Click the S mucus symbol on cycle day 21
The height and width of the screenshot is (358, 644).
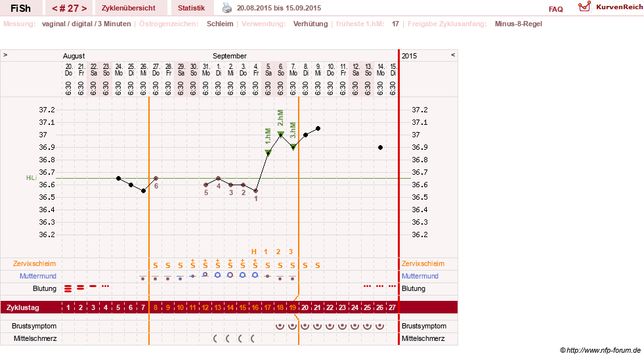(x=318, y=265)
